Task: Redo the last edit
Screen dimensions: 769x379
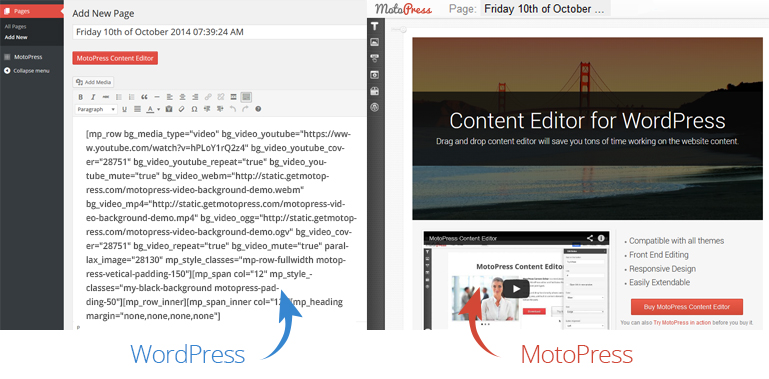Action: coord(245,109)
